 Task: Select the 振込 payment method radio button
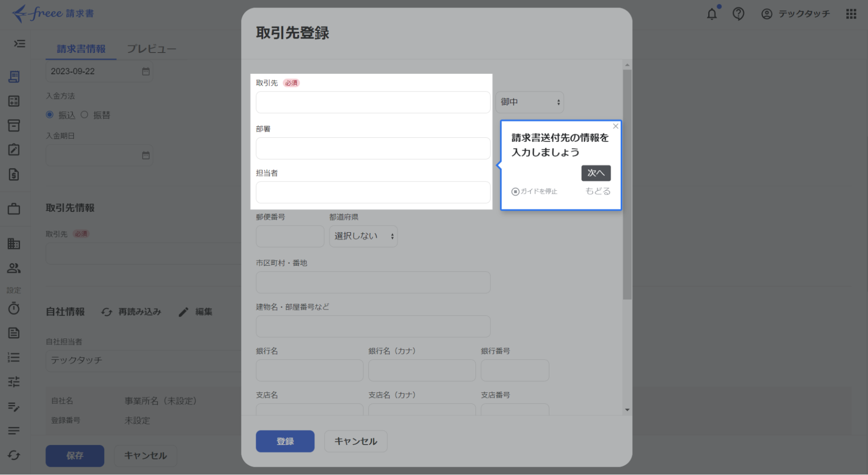(50, 114)
